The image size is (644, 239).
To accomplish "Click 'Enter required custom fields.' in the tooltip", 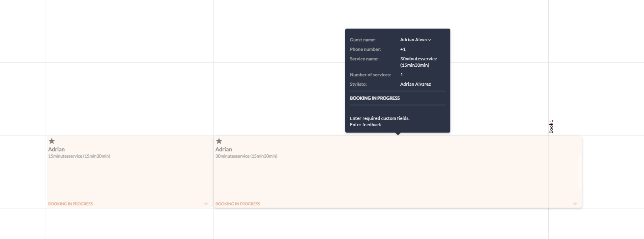I will [x=379, y=118].
